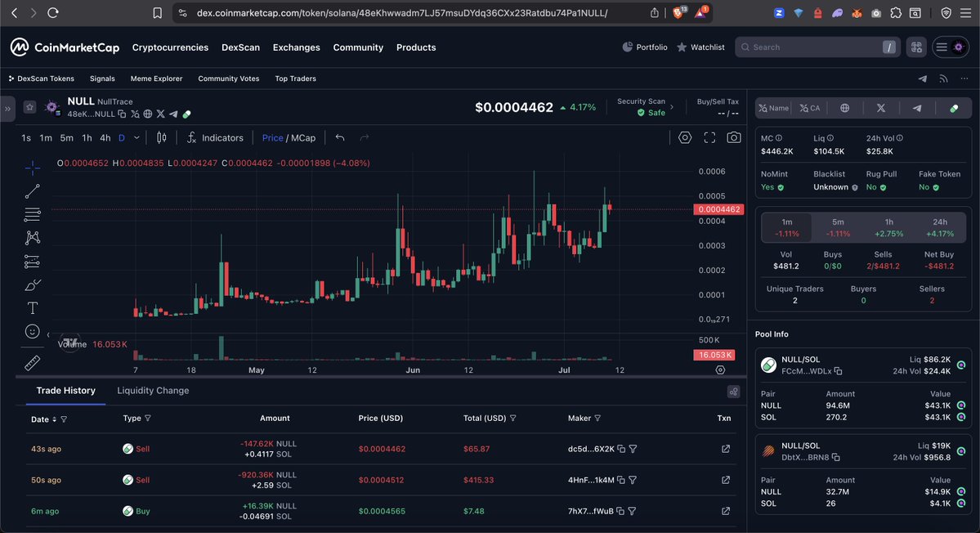Open the forecasting and measurement tools
Screen dimensions: 980x533
pyautogui.click(x=33, y=262)
